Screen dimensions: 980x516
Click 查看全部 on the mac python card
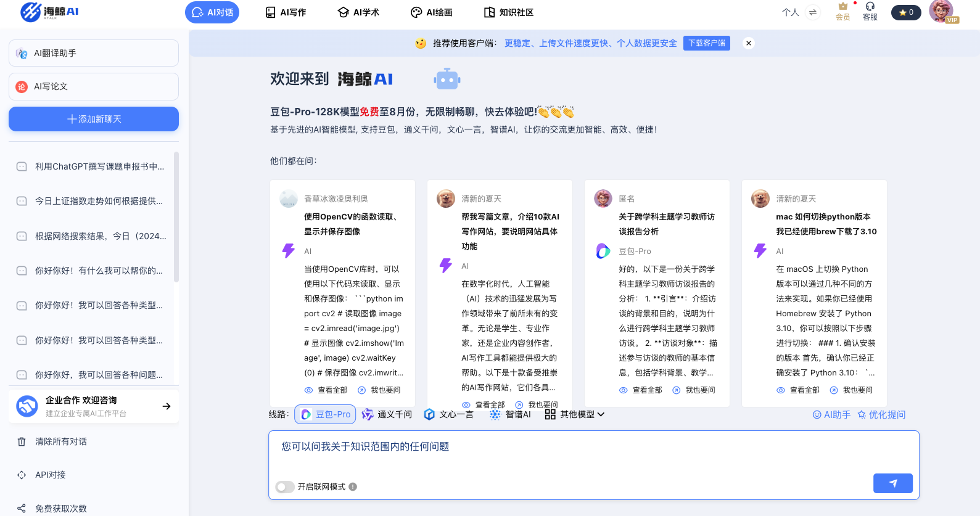click(798, 390)
